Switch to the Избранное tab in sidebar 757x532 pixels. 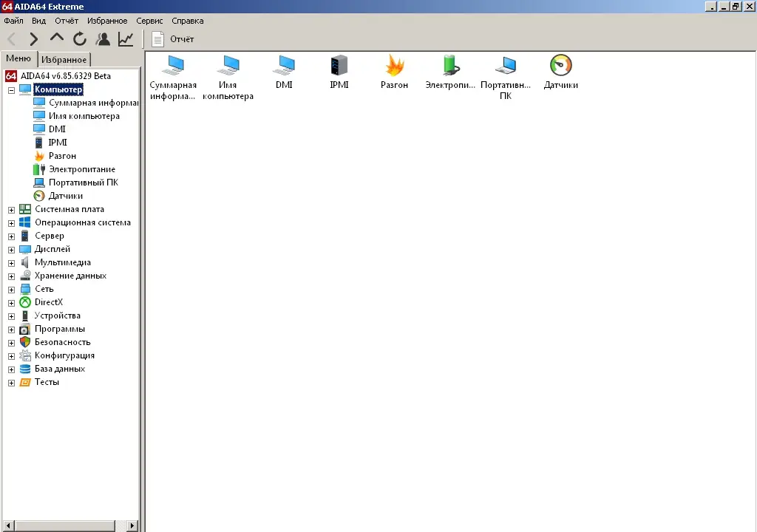coord(64,59)
